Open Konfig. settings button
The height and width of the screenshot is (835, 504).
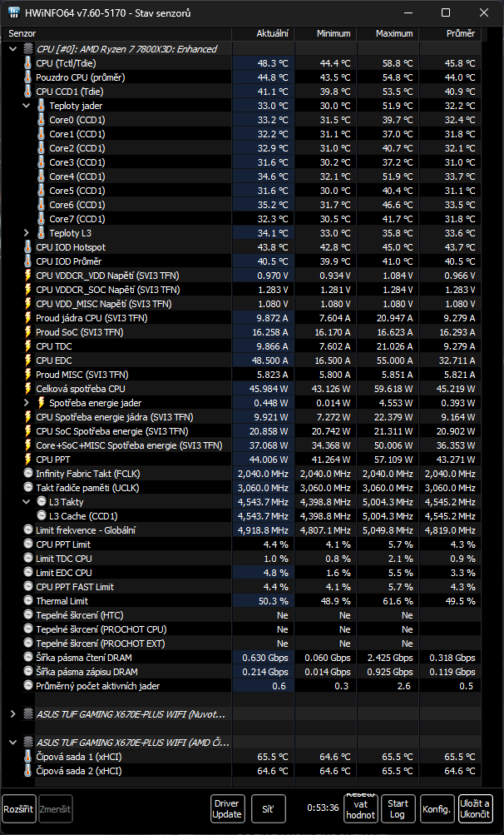[437, 809]
